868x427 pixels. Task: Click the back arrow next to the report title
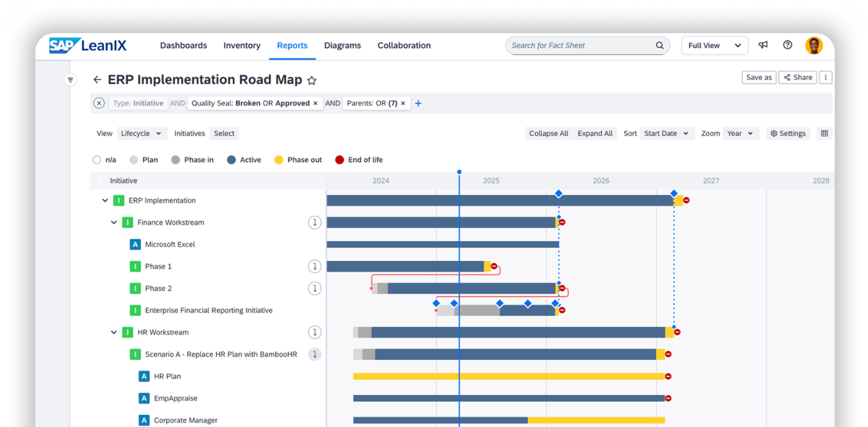[x=97, y=79]
